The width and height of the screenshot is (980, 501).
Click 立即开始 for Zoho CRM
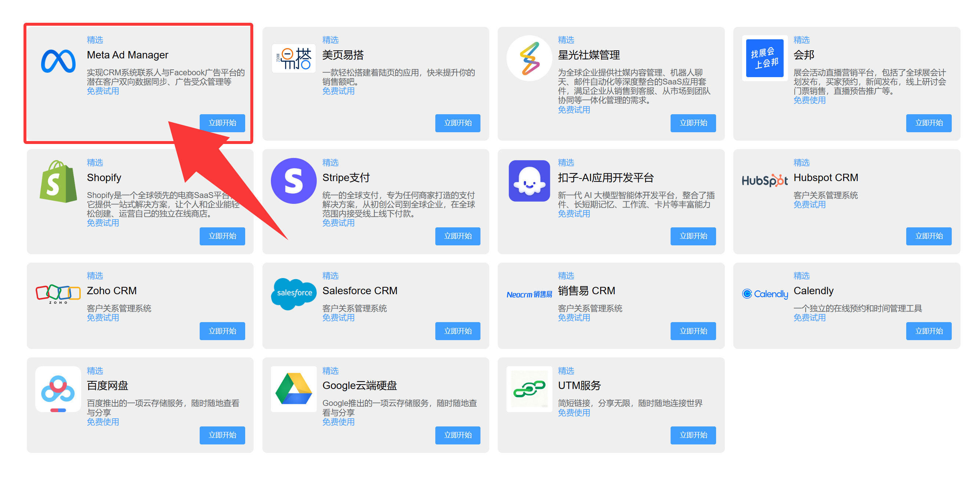[222, 331]
